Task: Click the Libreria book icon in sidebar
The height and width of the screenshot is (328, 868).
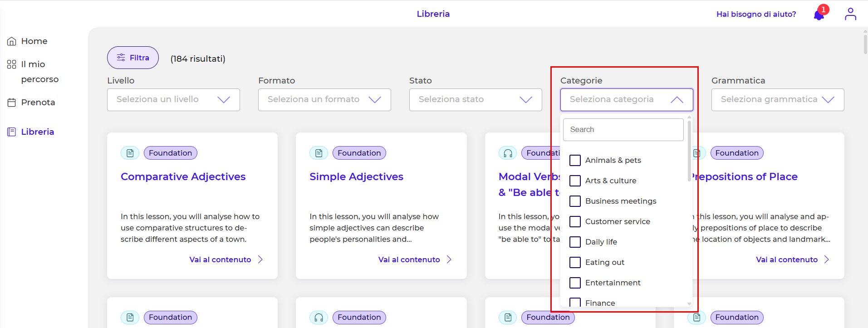Action: [12, 132]
